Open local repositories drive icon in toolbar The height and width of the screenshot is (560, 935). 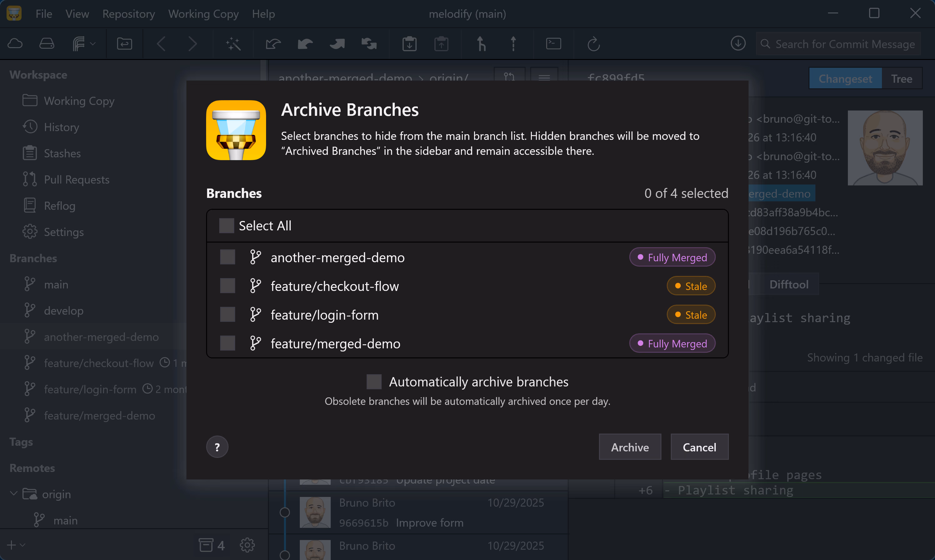pyautogui.click(x=47, y=44)
